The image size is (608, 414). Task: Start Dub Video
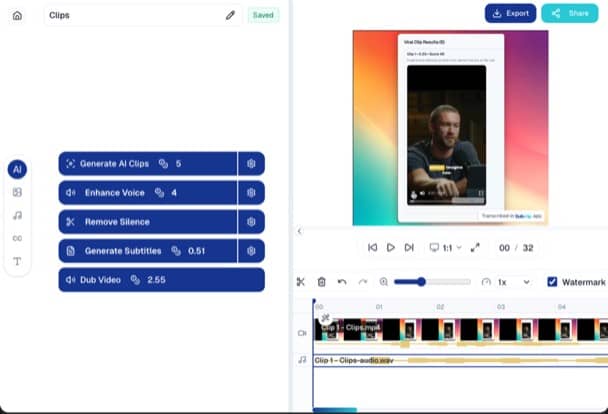click(x=162, y=279)
